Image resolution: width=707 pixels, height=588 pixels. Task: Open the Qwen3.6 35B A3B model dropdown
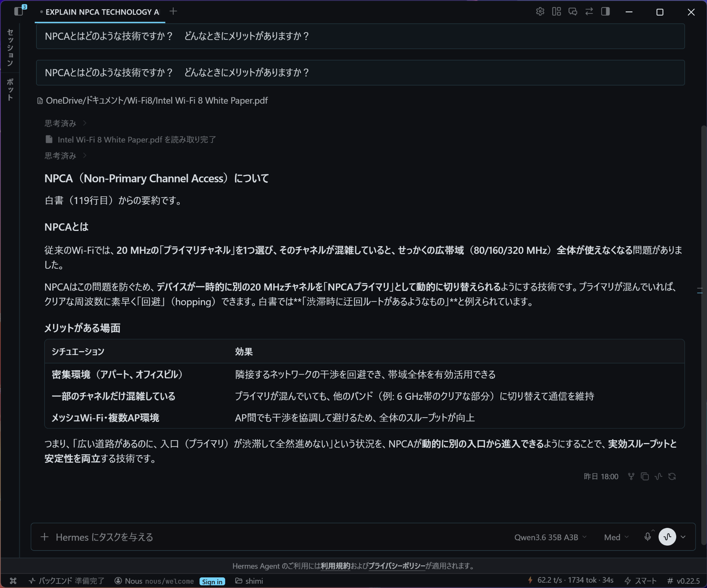click(x=550, y=537)
